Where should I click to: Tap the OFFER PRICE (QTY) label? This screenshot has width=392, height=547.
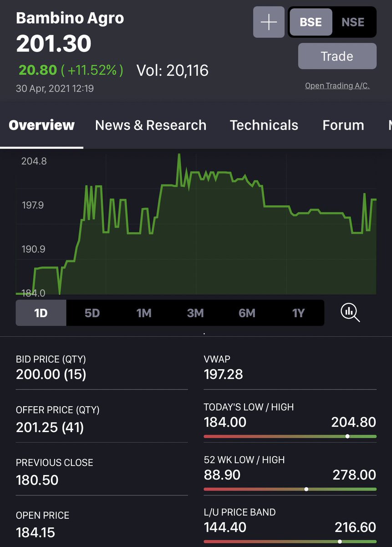click(x=58, y=410)
